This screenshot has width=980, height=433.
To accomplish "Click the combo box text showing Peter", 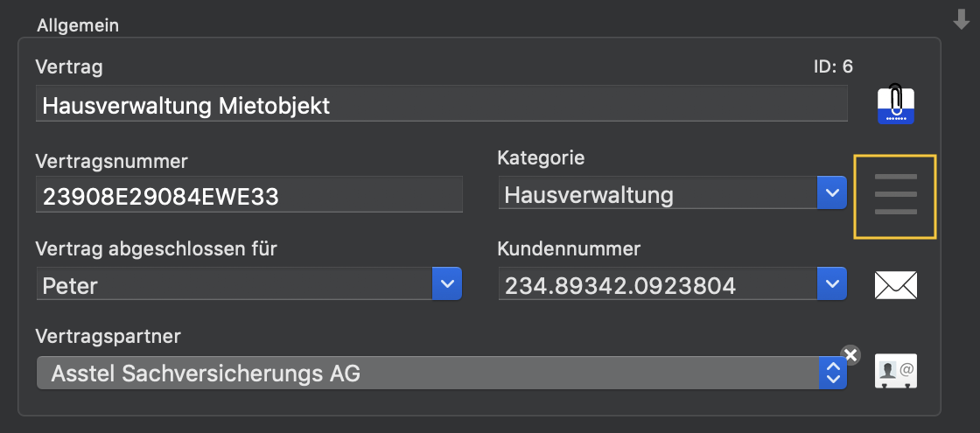I will tap(234, 283).
